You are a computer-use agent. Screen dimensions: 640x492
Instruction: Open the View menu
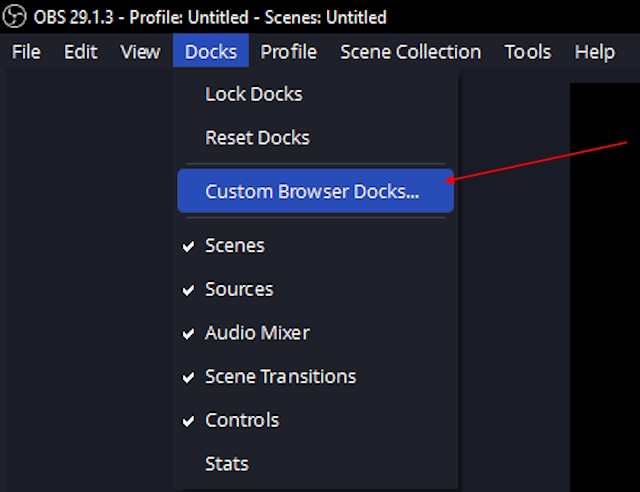coord(140,52)
